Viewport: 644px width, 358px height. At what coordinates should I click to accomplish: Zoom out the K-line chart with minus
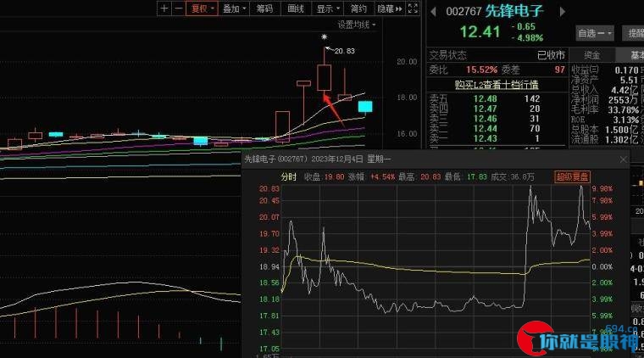tap(178, 8)
